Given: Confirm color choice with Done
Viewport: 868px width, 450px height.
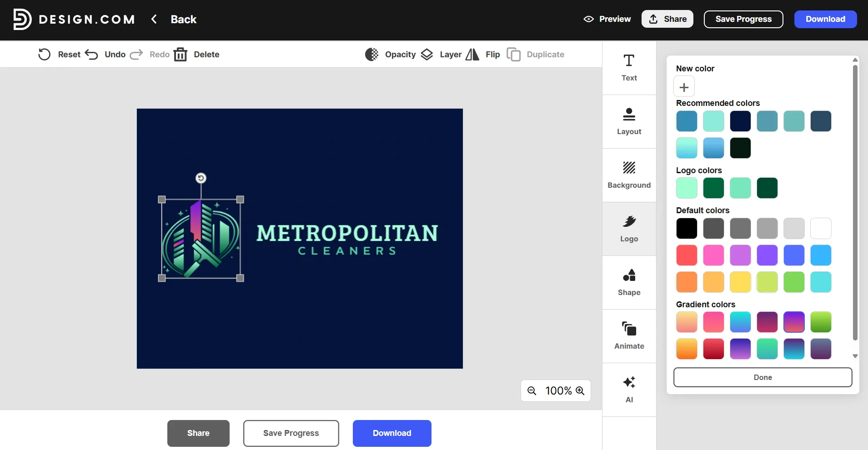Looking at the screenshot, I should (763, 377).
